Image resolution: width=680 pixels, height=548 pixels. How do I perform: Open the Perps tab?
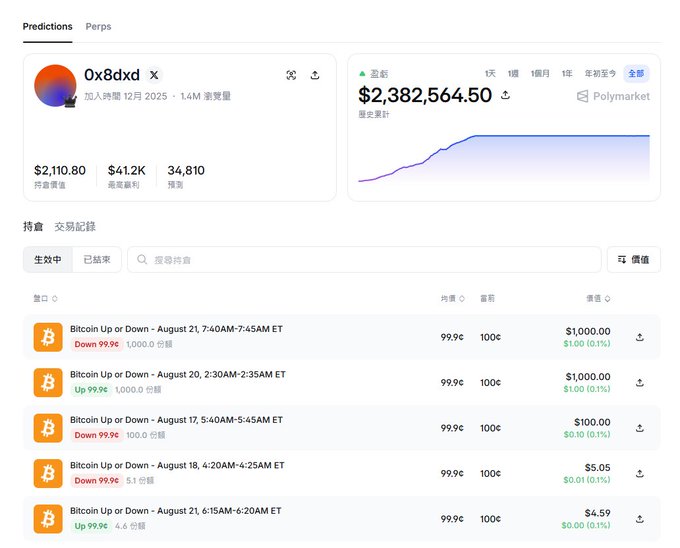[98, 26]
